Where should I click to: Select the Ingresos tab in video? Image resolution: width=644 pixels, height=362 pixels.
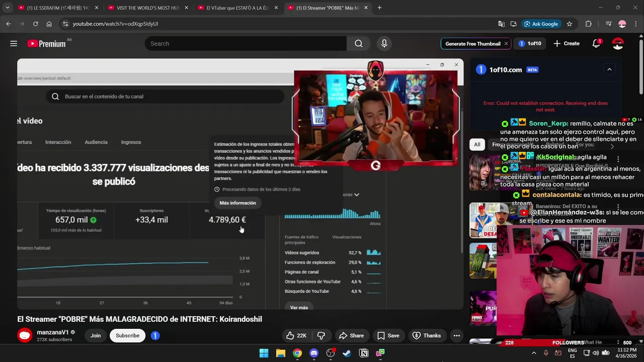[131, 142]
